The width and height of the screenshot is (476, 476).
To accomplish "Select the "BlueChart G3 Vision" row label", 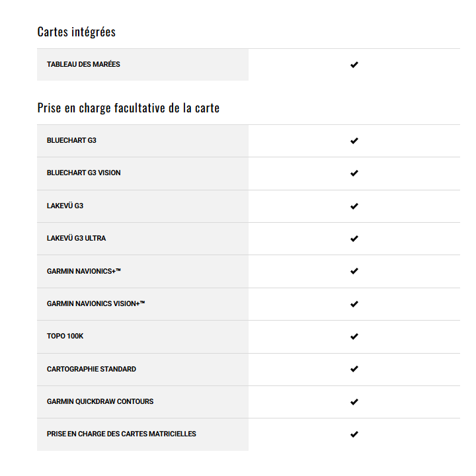I will tap(84, 173).
